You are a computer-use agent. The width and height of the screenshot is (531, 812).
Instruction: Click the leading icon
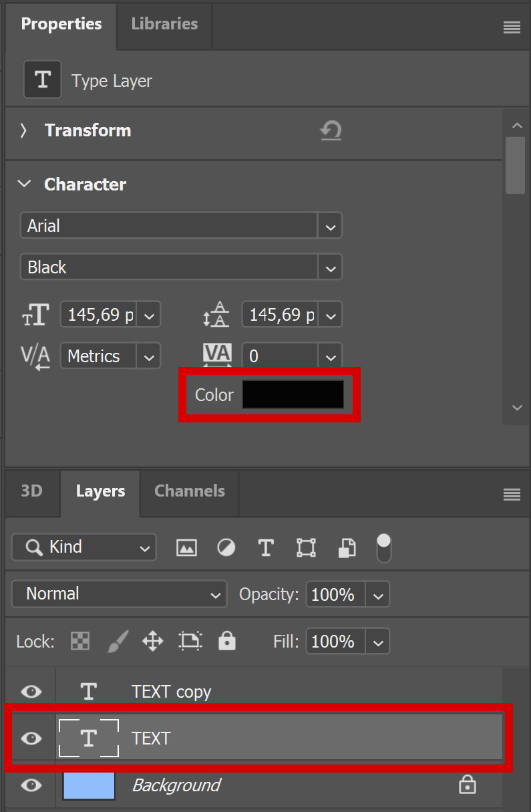pyautogui.click(x=216, y=314)
